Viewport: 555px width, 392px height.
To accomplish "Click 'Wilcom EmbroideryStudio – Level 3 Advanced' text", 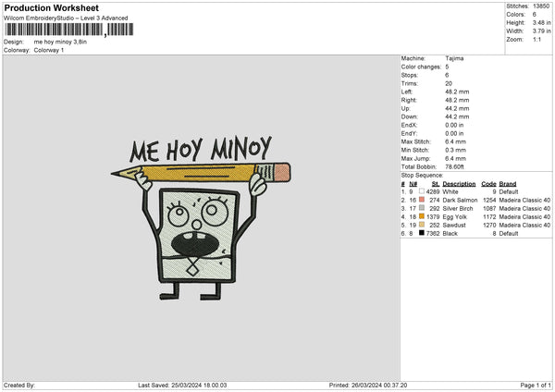I will click(x=66, y=18).
